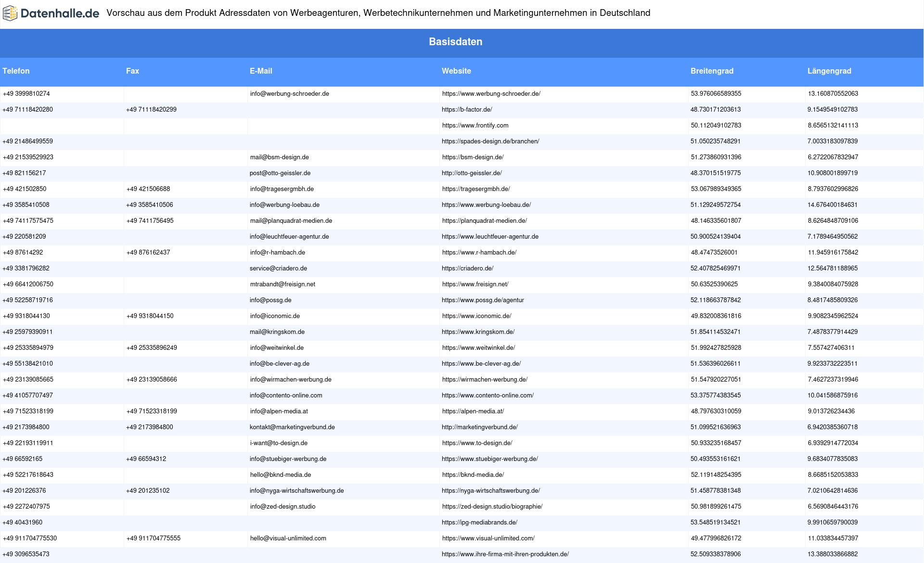Select email post@otto-geissler.de
Screen dimensions: 924x563
[280, 173]
